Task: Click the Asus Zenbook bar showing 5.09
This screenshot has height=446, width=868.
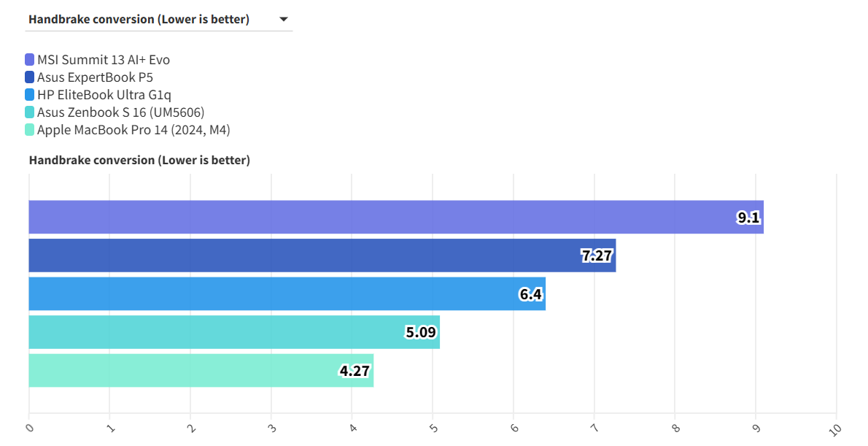Action: 219,332
